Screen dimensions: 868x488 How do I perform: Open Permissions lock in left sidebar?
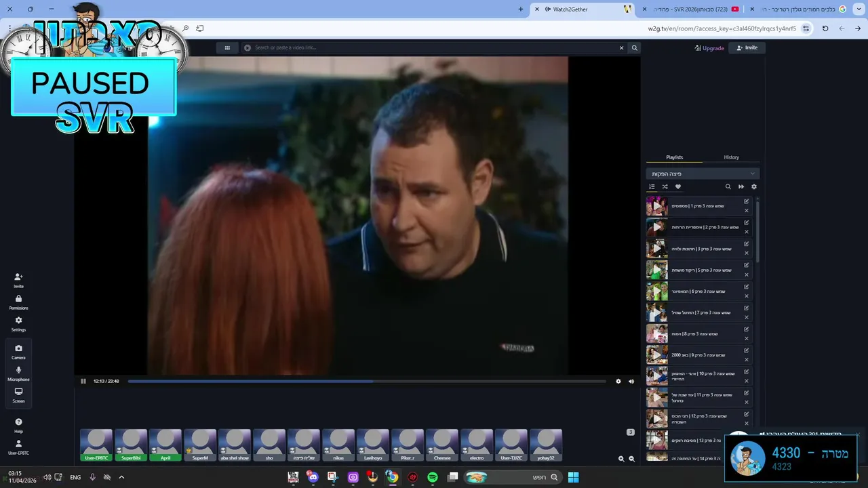18,302
